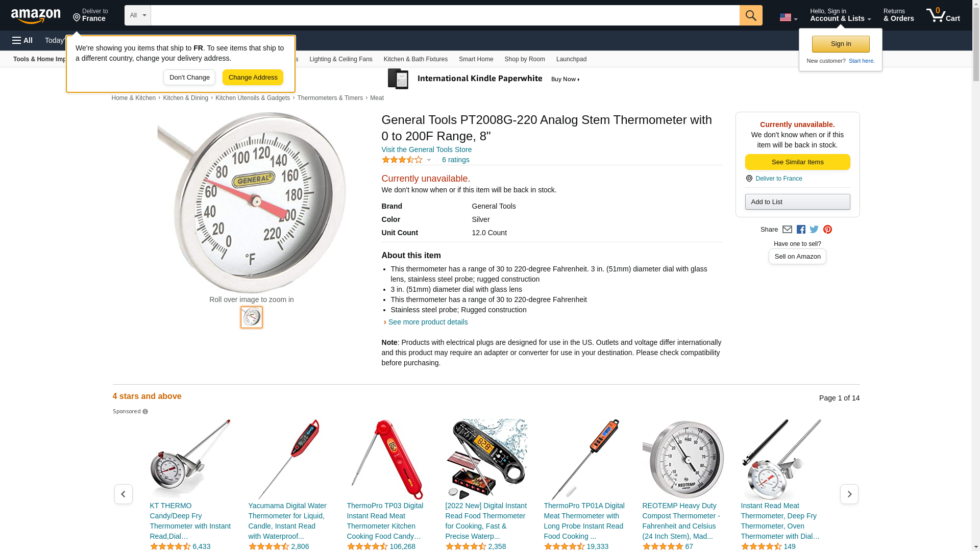The width and height of the screenshot is (980, 551).
Task: Click into the Amazon search field
Action: click(x=445, y=15)
